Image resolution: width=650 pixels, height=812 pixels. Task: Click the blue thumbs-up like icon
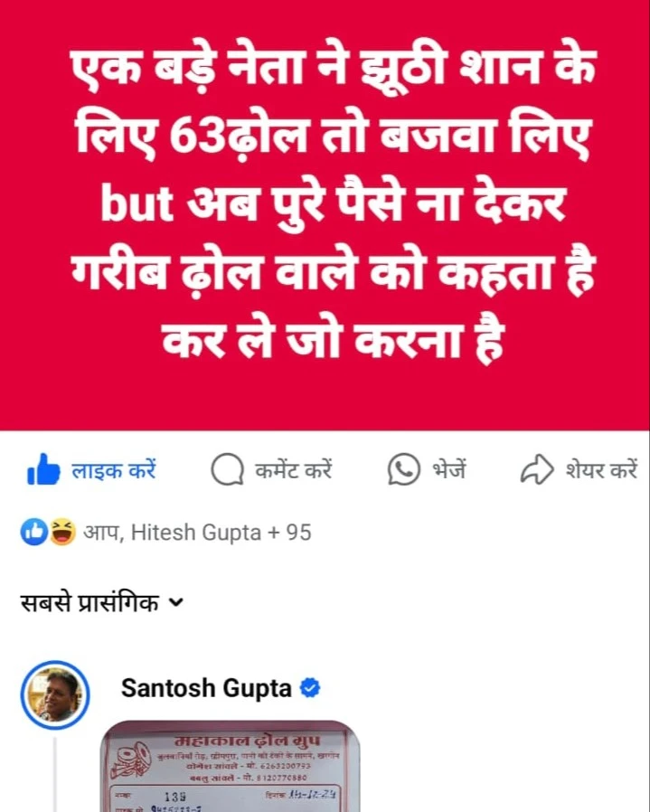43,469
